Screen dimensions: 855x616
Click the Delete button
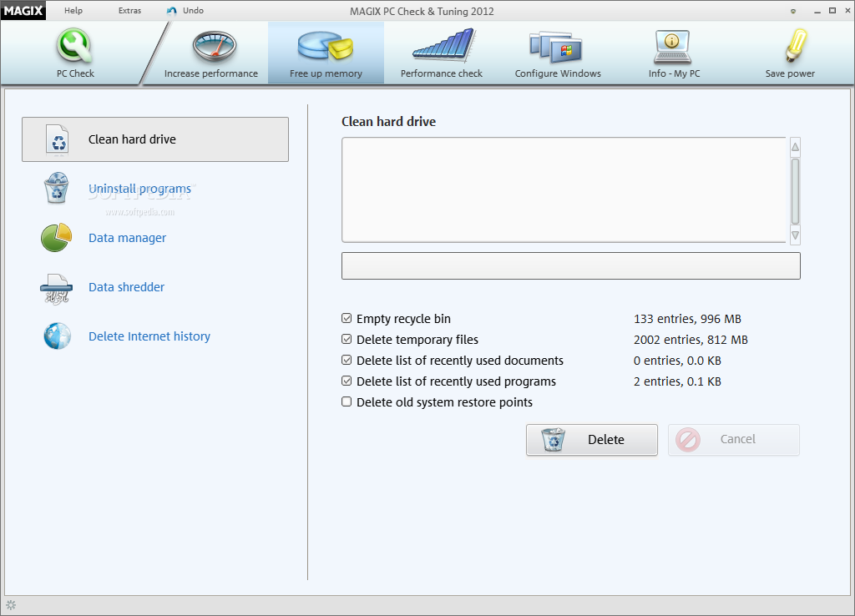click(x=592, y=439)
